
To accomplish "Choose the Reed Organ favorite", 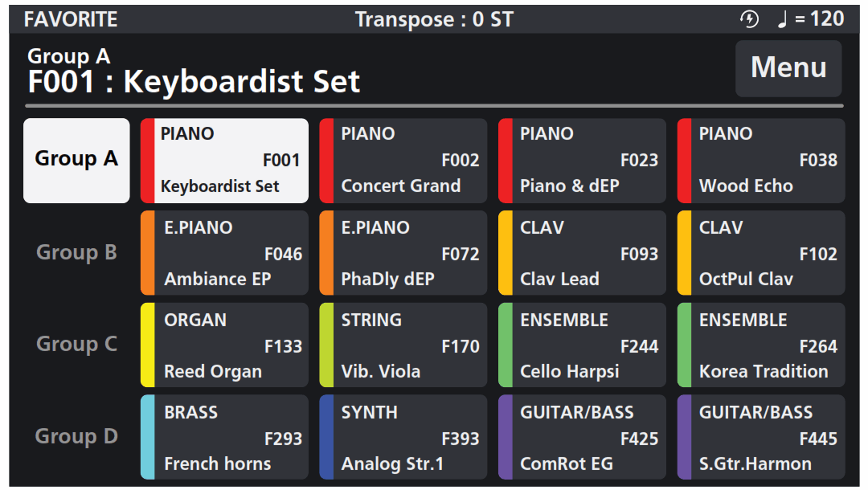I will [x=223, y=344].
